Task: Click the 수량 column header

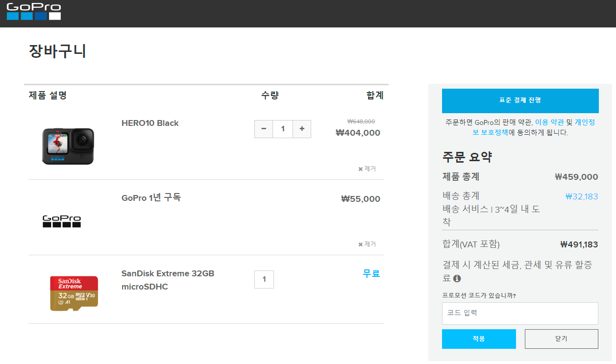Action: (x=270, y=95)
